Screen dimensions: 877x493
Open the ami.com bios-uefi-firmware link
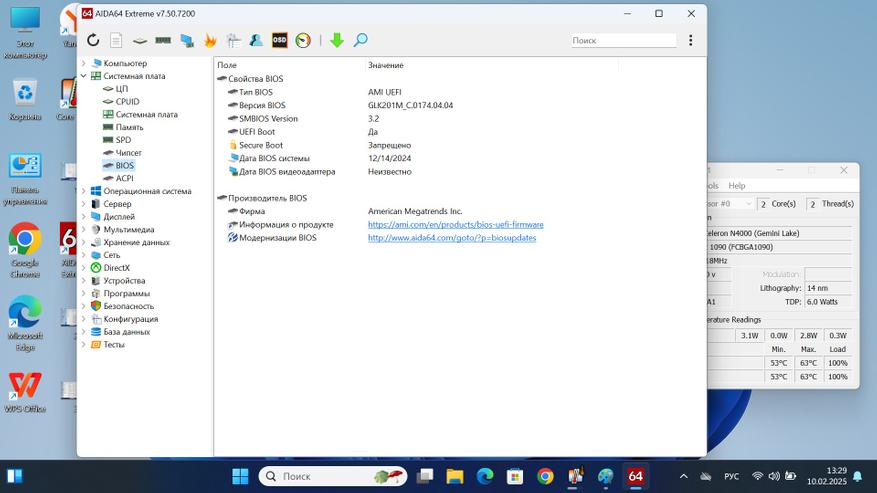pos(455,224)
